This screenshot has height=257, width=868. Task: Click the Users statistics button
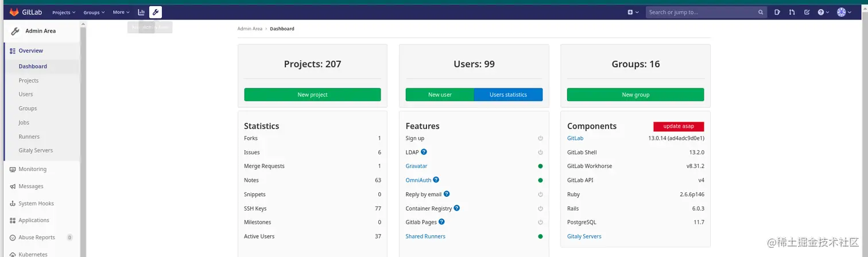508,95
